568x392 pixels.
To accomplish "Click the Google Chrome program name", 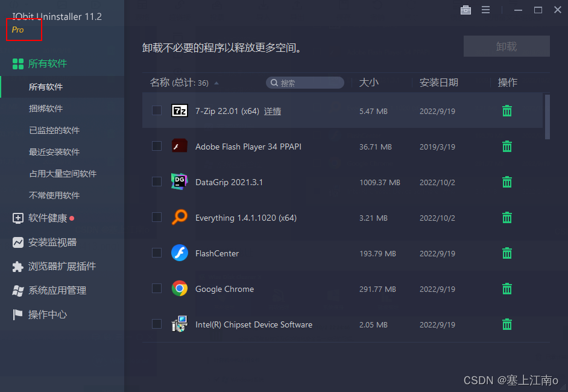I will (x=224, y=289).
